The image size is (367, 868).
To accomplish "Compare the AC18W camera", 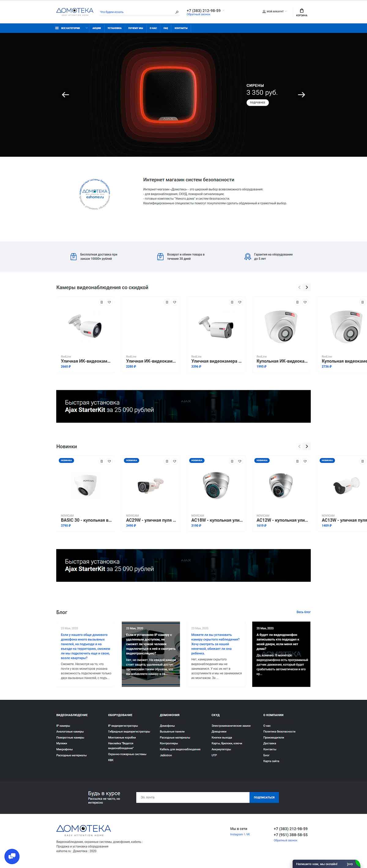I will 232,461.
